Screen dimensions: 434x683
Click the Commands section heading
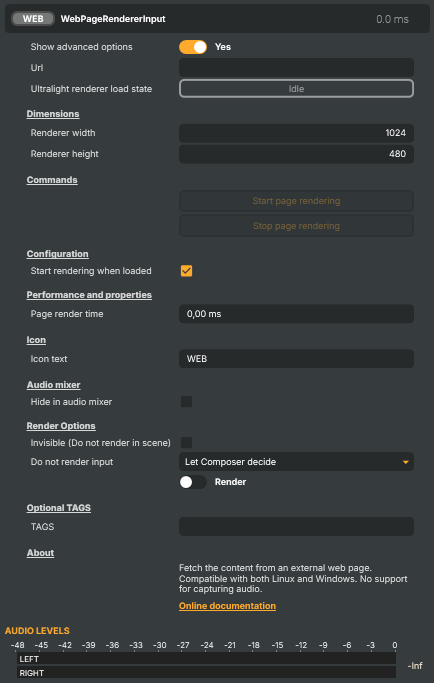[52, 180]
